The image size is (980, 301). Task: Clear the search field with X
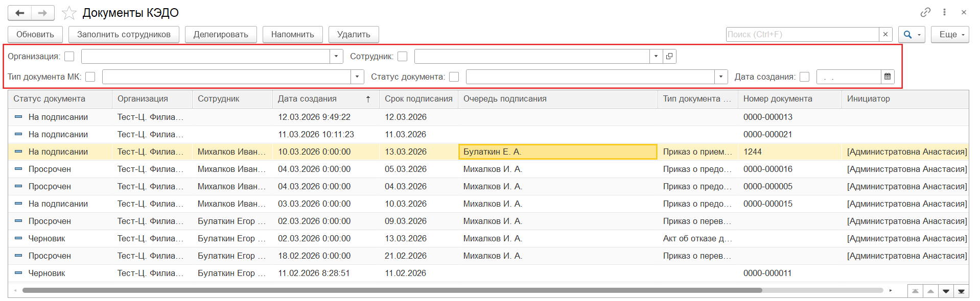click(885, 34)
